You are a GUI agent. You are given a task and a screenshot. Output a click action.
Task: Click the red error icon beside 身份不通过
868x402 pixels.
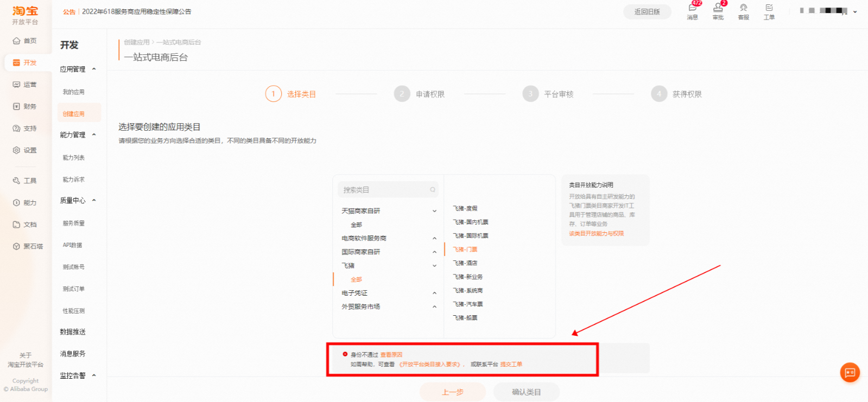tap(345, 354)
